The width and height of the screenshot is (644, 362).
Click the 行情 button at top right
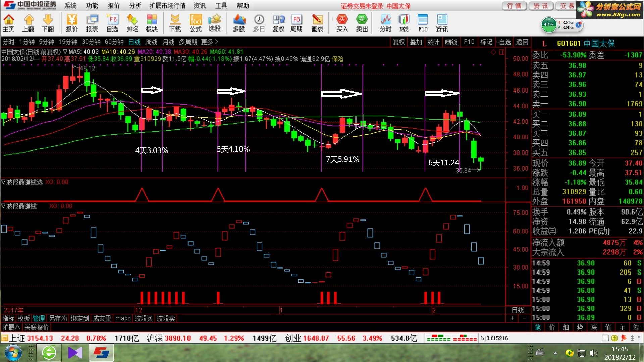click(x=514, y=6)
